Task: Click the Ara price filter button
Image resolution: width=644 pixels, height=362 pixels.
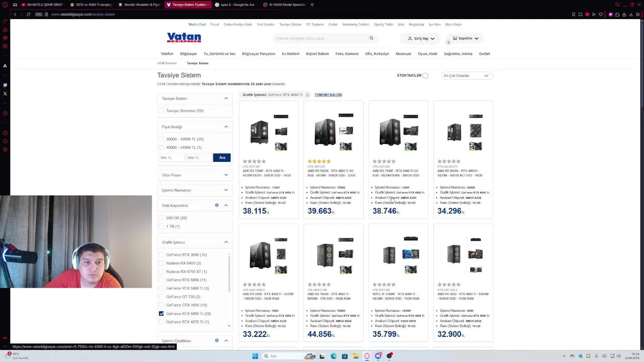Action: 222,157
